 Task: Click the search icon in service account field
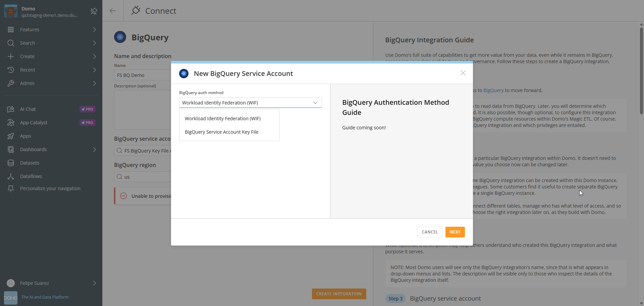(x=119, y=150)
